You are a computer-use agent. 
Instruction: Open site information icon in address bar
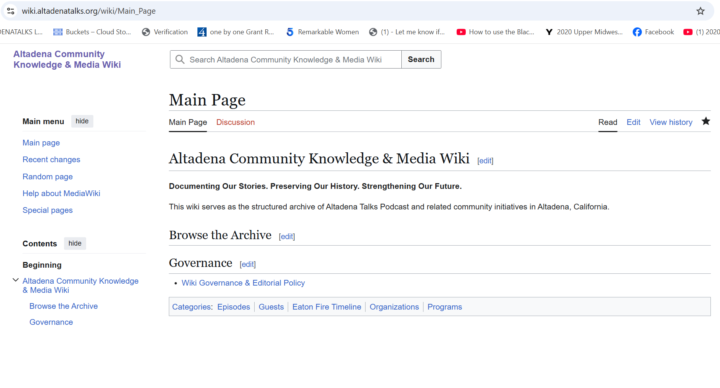pos(11,11)
